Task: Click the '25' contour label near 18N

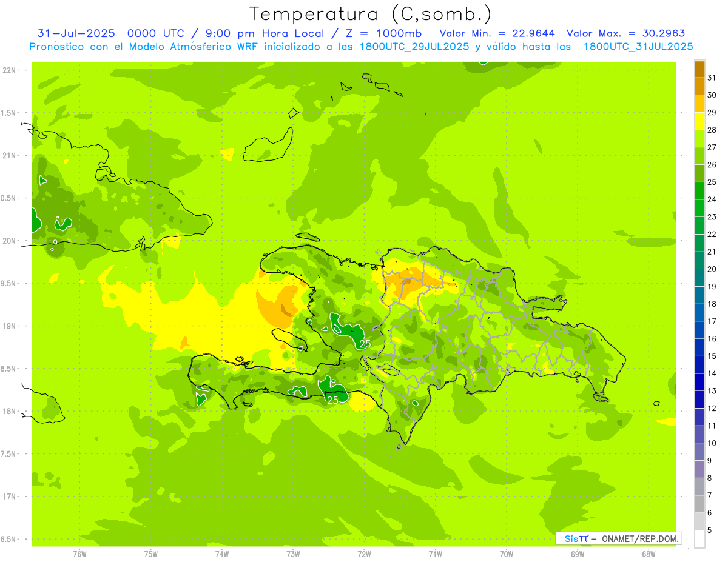Action: 332,400
